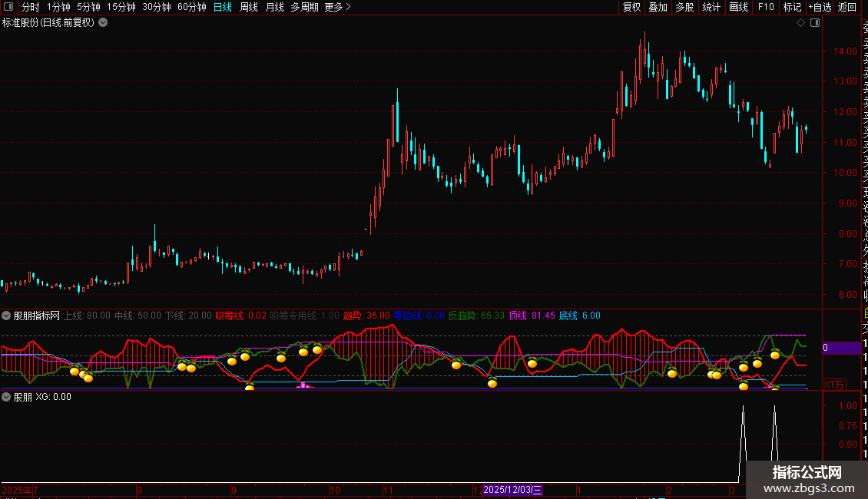Toggle the right side panel icon

pyautogui.click(x=815, y=23)
